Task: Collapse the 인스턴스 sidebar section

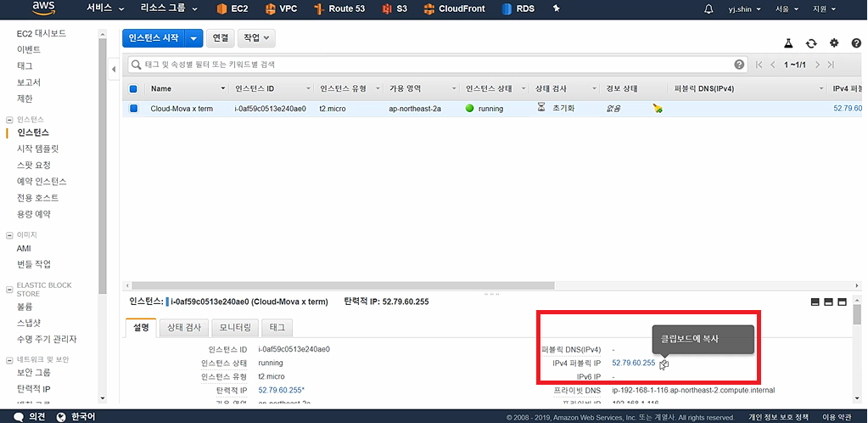Action: (x=8, y=120)
